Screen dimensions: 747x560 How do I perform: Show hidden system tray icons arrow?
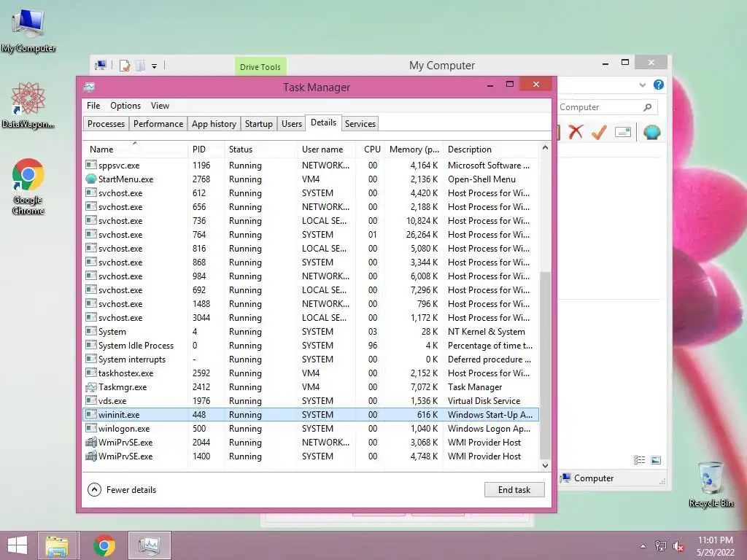tap(643, 546)
